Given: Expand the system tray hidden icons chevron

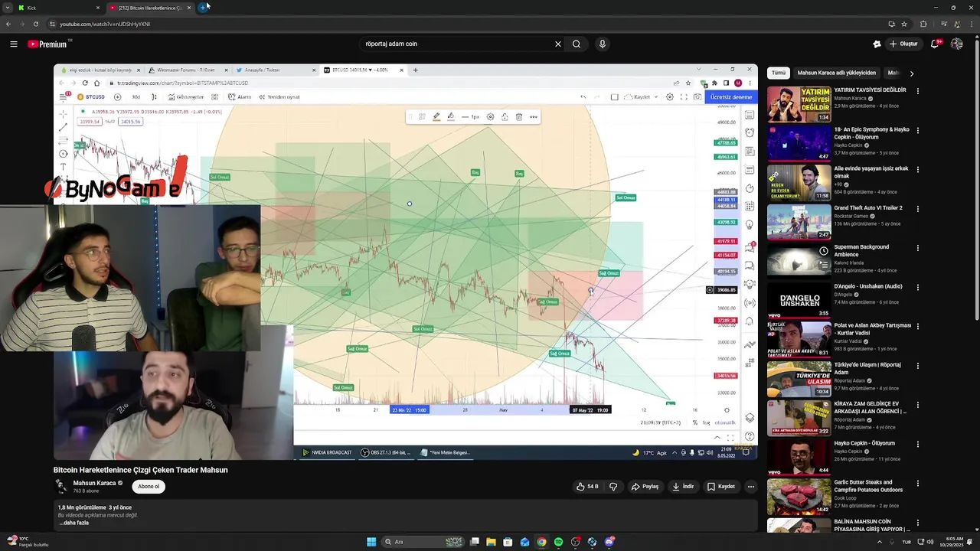Looking at the screenshot, I should (x=879, y=542).
